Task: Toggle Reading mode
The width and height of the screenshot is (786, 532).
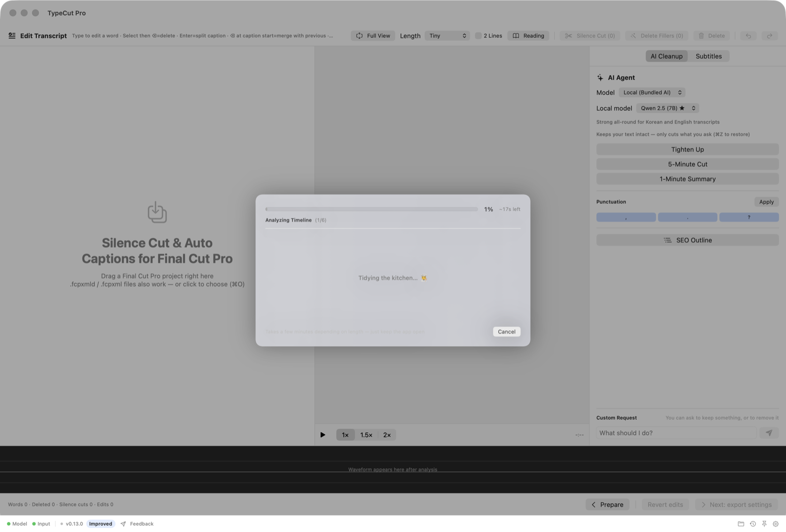Action: click(x=529, y=36)
